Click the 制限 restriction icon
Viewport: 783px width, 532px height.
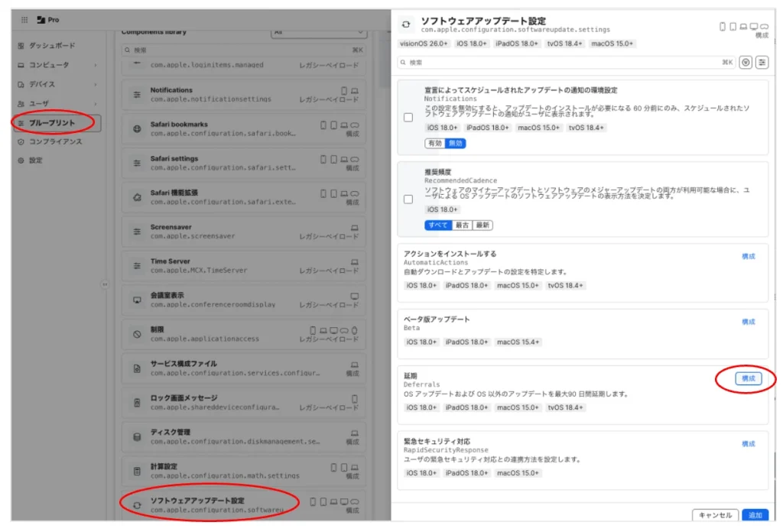click(x=137, y=334)
